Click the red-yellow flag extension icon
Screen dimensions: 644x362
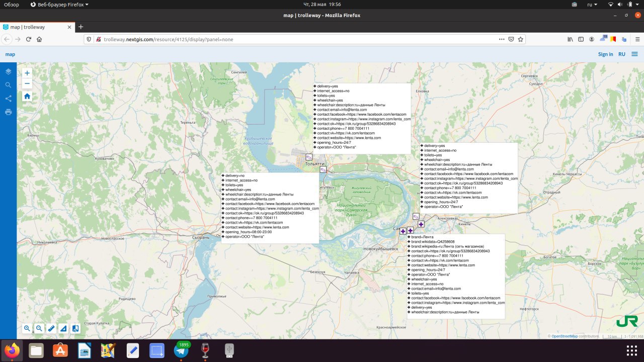point(613,39)
